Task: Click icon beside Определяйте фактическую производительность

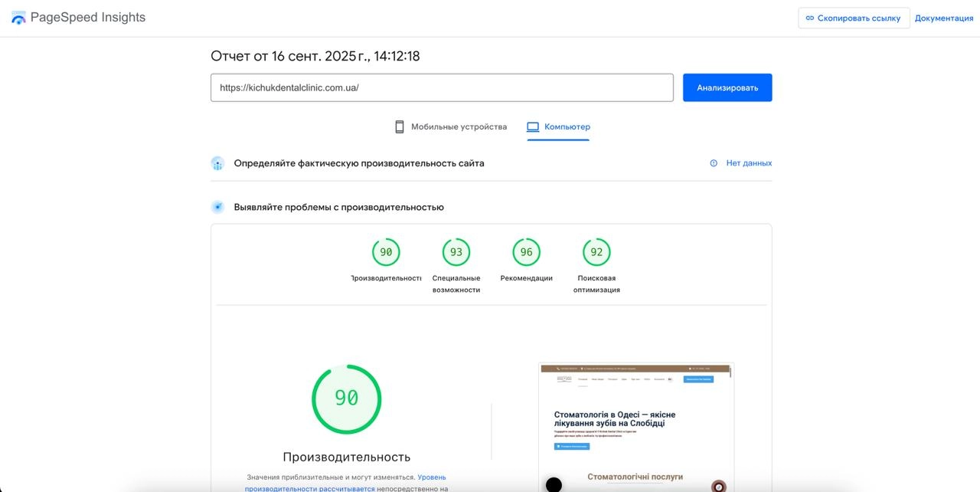Action: coord(217,163)
